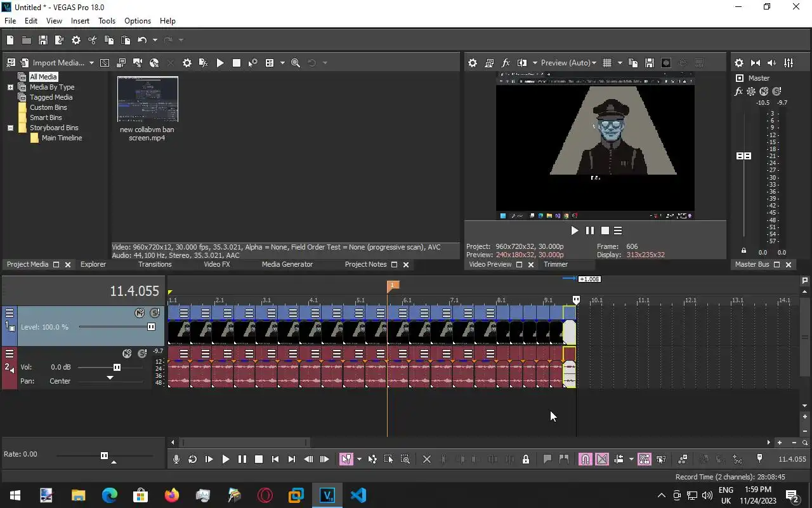The height and width of the screenshot is (508, 812).
Task: Toggle Mute on the Master bus
Action: tap(764, 91)
